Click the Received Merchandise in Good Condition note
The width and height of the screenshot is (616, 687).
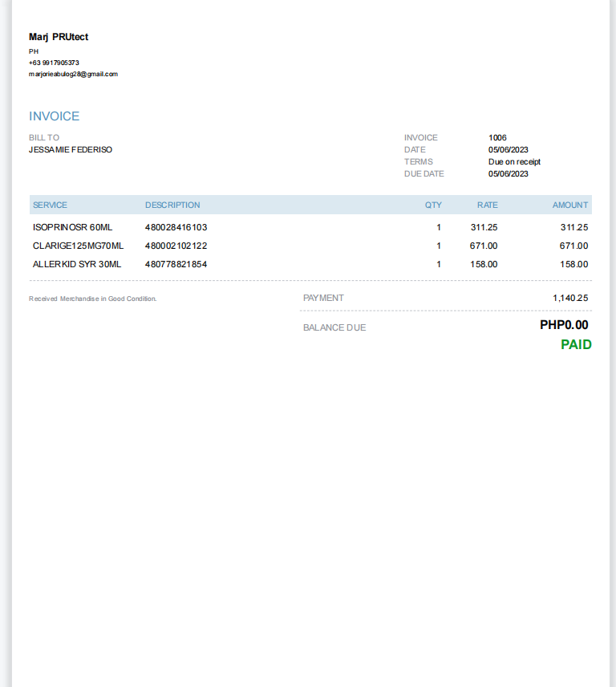click(93, 299)
